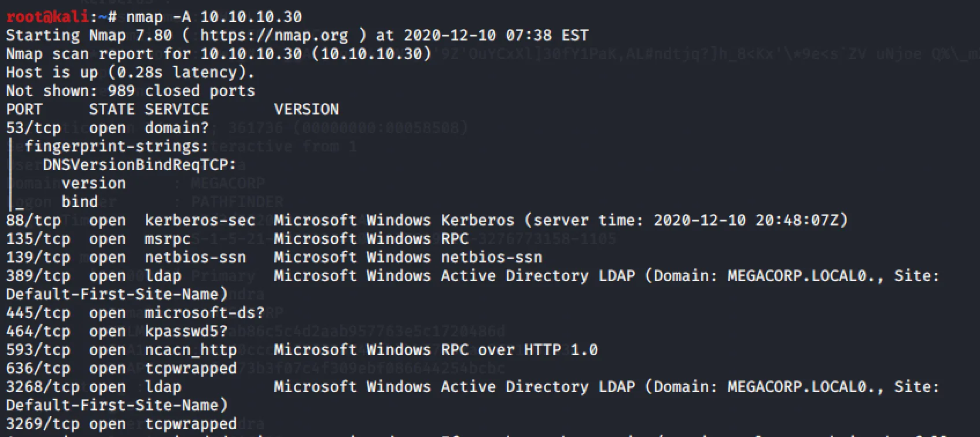Click the 636/tcp port number
980x437 pixels.
(x=38, y=368)
